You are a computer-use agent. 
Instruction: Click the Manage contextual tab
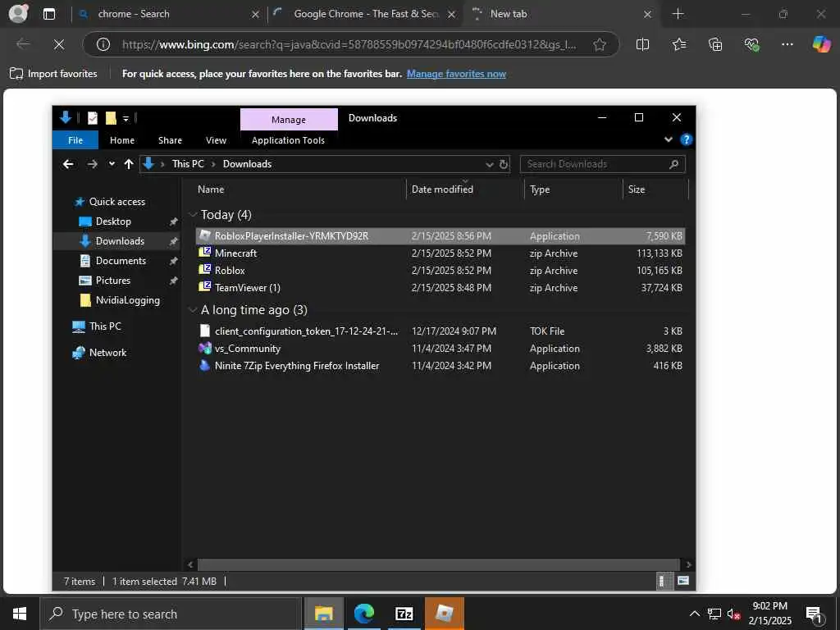click(x=289, y=120)
